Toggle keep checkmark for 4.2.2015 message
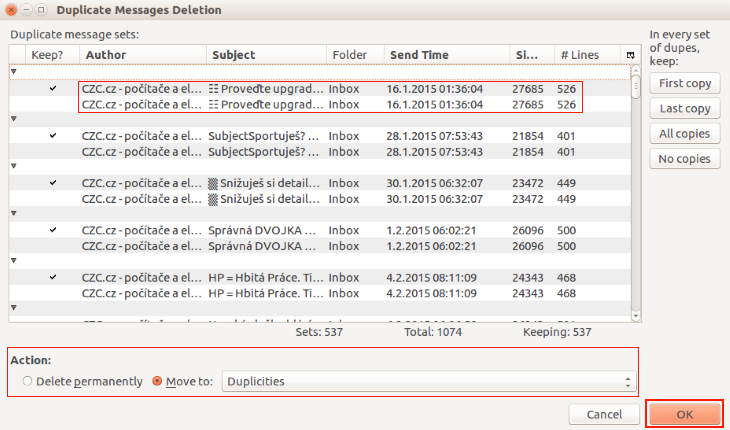Screen dimensions: 730x430 (x=52, y=277)
